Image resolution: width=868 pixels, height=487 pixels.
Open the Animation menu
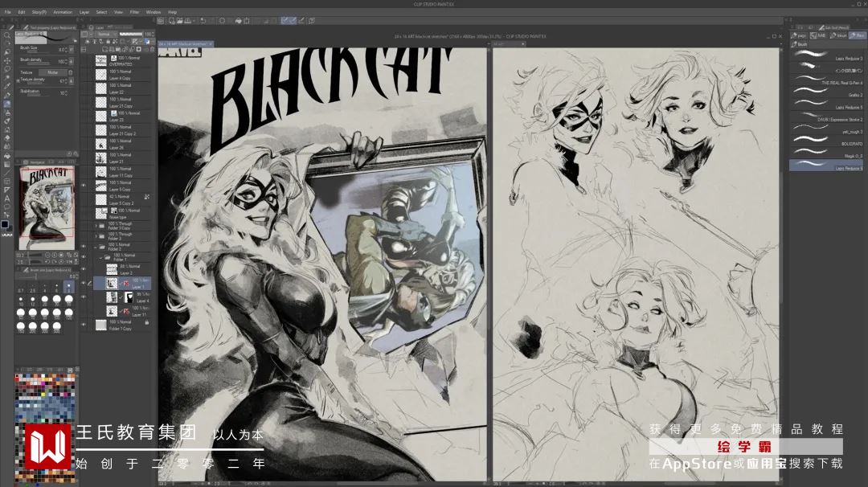click(63, 11)
